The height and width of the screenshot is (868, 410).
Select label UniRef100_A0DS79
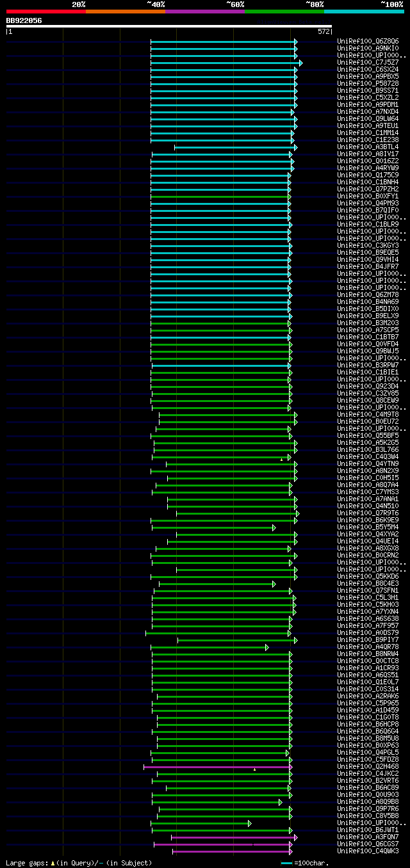click(x=368, y=633)
